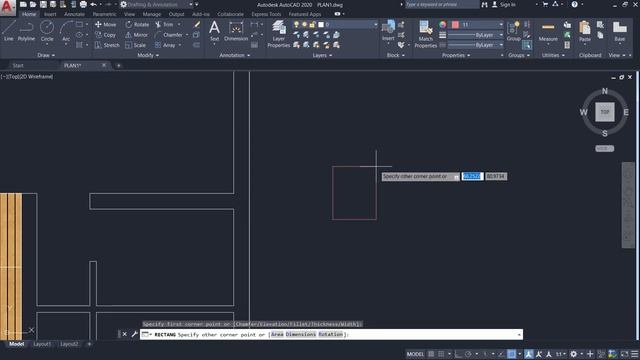Toggle annotation objects visibility
This screenshot has width=640, height=360.
[x=529, y=354]
